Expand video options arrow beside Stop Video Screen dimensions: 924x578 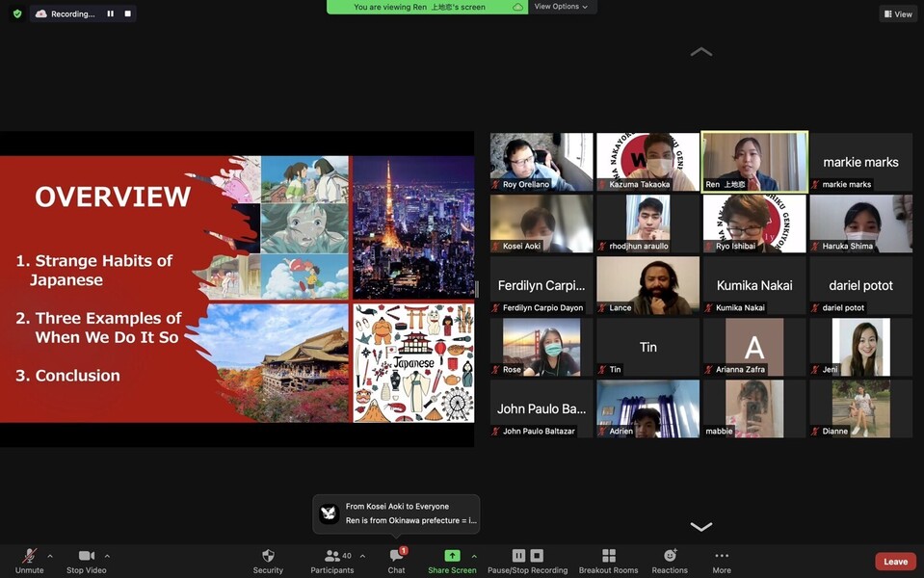107,556
